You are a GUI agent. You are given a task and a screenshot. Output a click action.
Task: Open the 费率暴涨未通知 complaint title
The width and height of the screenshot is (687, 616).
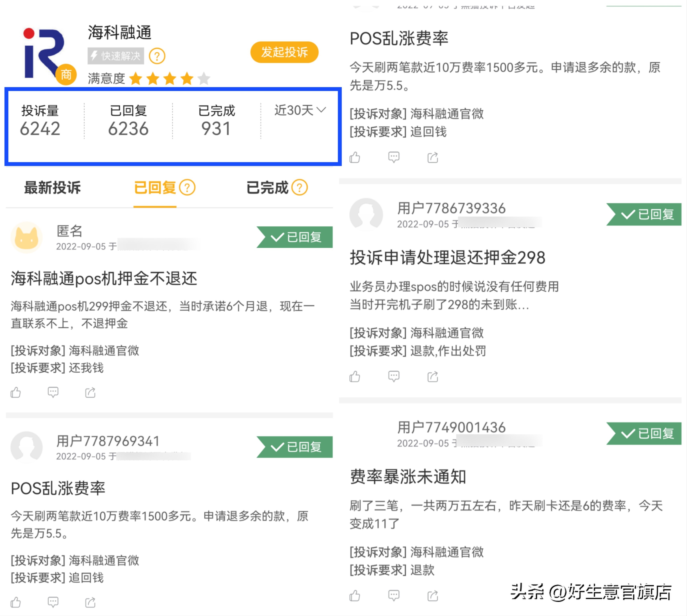(x=408, y=477)
